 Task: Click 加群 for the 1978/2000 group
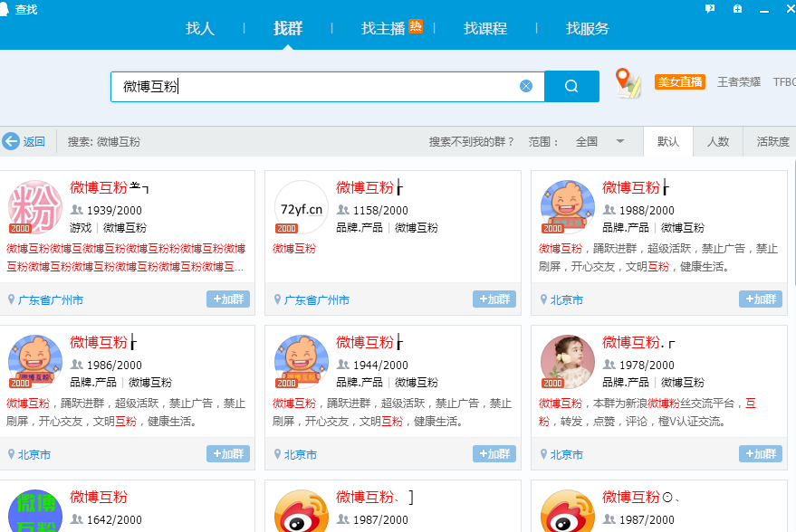click(x=761, y=454)
